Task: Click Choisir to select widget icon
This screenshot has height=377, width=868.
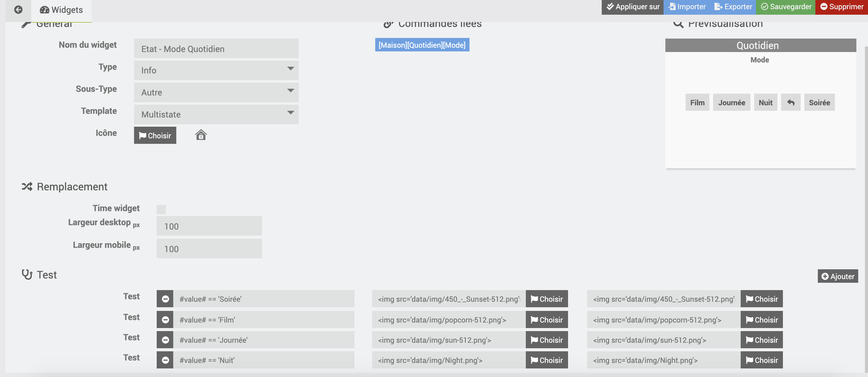Action: point(155,135)
